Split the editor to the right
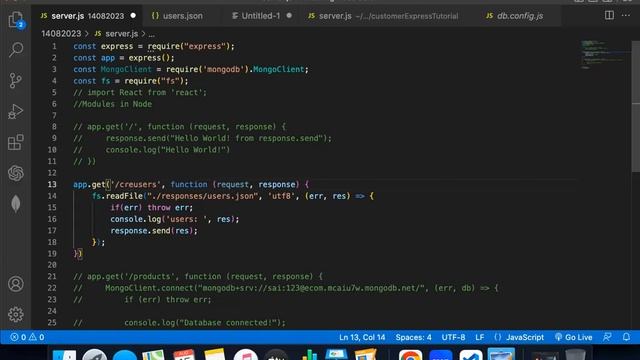The image size is (640, 360). (x=609, y=16)
